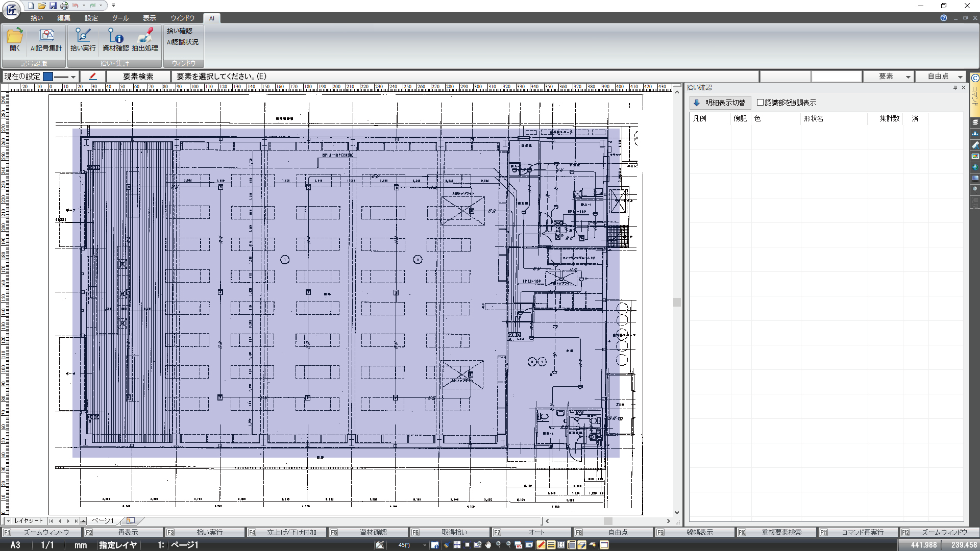The height and width of the screenshot is (551, 980).
Task: Click the four-arrow move view icon
Action: [x=457, y=545]
